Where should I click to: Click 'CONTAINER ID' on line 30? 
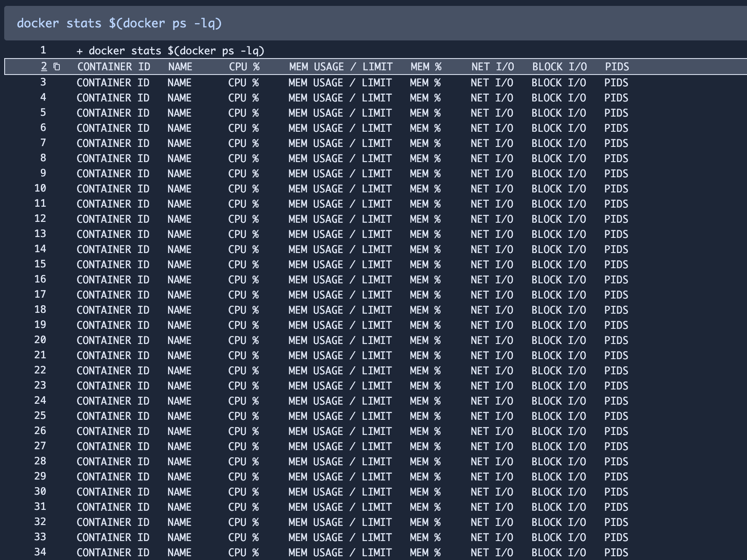(113, 492)
